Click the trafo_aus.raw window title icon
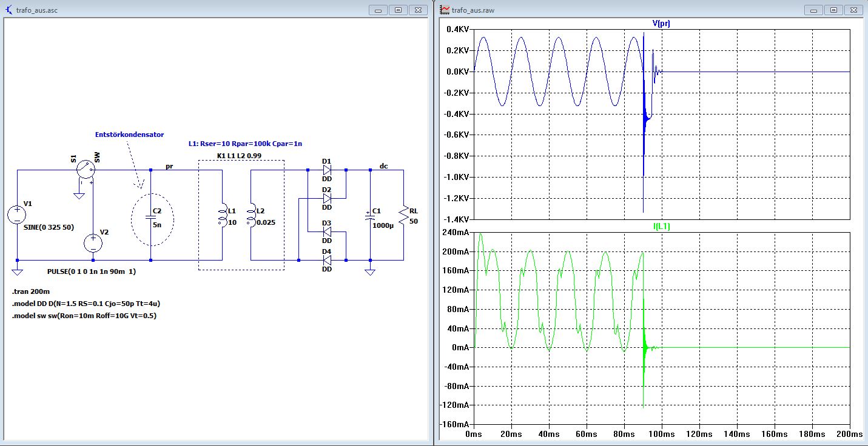 coord(445,10)
